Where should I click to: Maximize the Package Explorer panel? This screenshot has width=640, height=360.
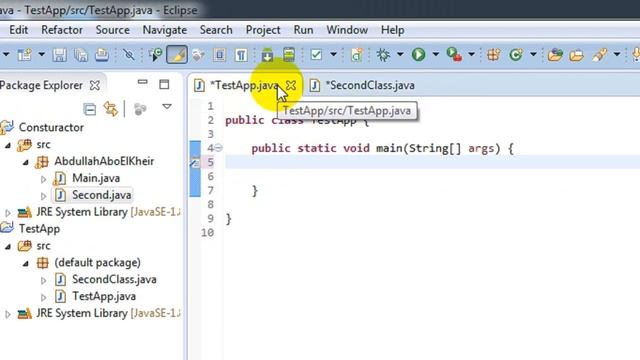(x=164, y=84)
